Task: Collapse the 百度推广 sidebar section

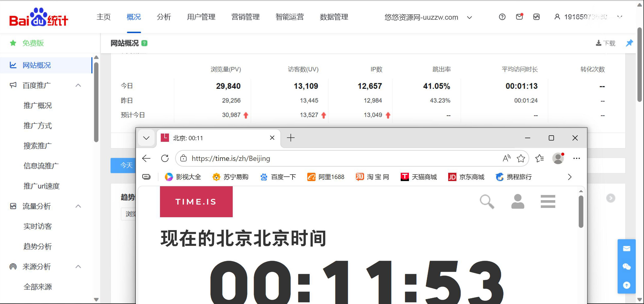Action: (x=78, y=85)
